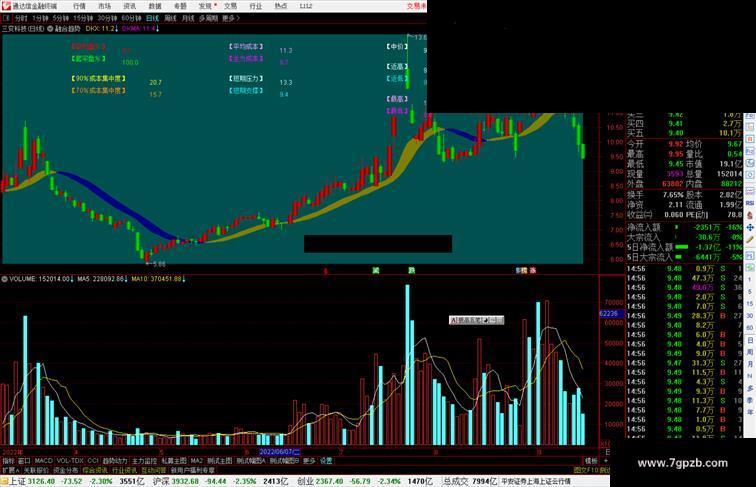Select the MA2 indicator tab
The image size is (756, 487).
click(x=197, y=461)
